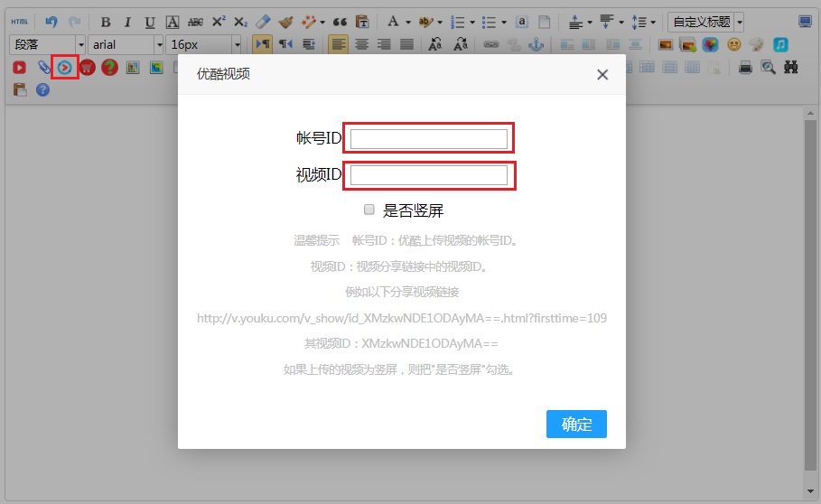Align text left
This screenshot has height=504, width=821.
338,44
